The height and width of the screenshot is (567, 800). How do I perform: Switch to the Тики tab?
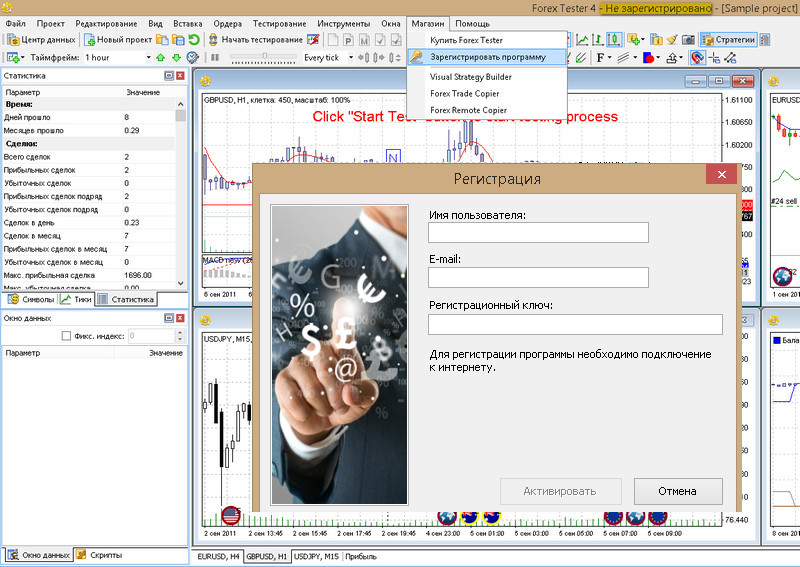tap(76, 300)
